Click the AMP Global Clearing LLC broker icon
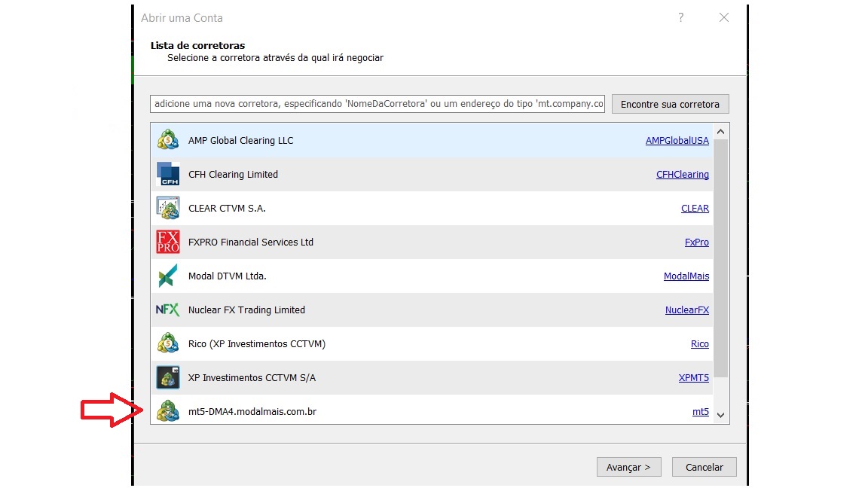 pos(168,141)
